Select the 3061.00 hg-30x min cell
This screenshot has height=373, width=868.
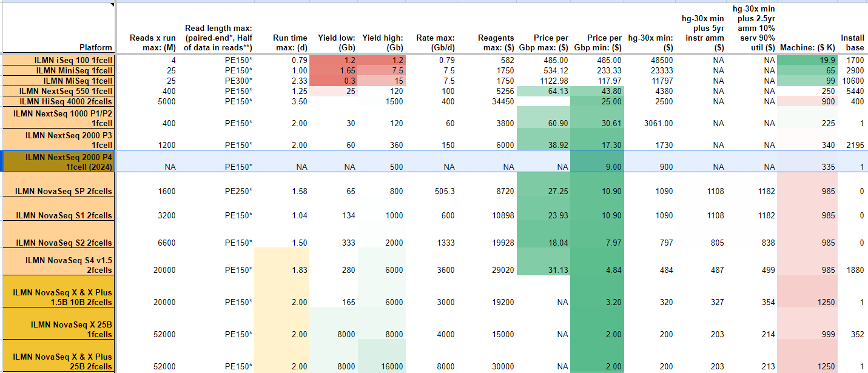pyautogui.click(x=650, y=118)
